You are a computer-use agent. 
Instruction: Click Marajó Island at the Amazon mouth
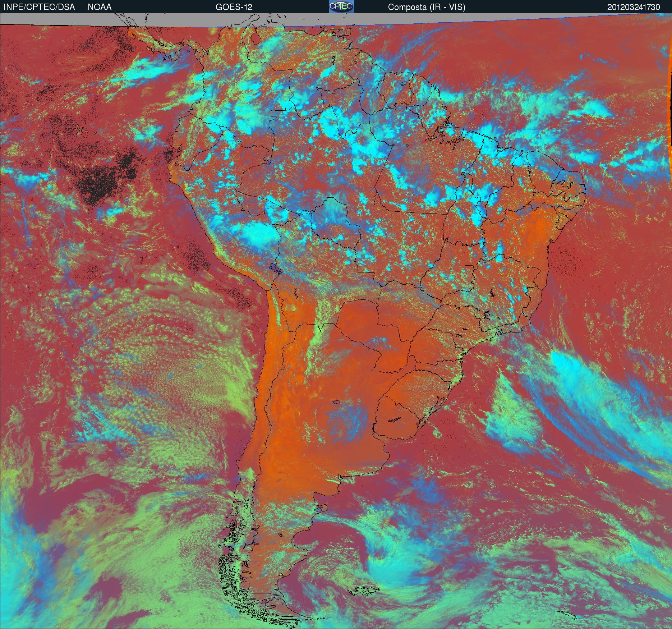pos(451,129)
